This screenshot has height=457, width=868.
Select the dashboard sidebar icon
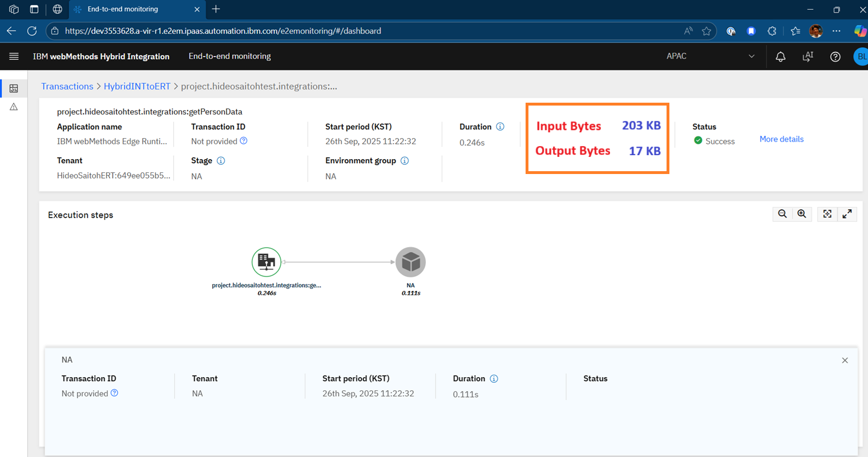coord(14,88)
